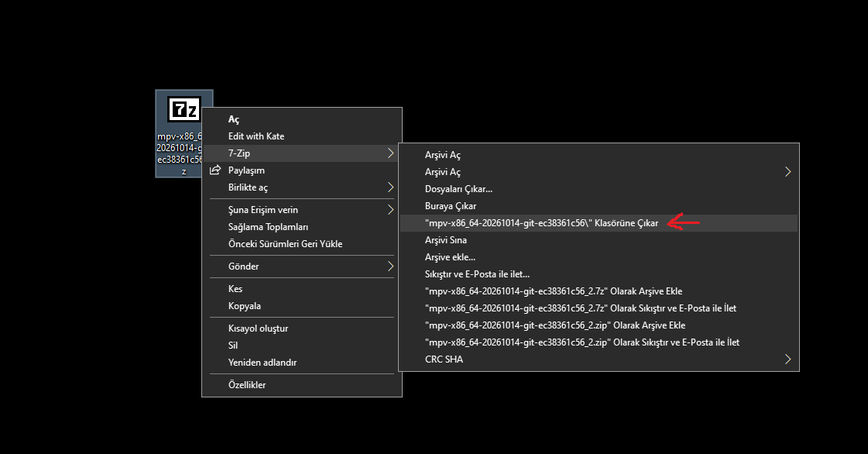Add to the "_2.7z" archive via Olarak Arşive Ekle
The width and height of the screenshot is (868, 454).
click(599, 291)
